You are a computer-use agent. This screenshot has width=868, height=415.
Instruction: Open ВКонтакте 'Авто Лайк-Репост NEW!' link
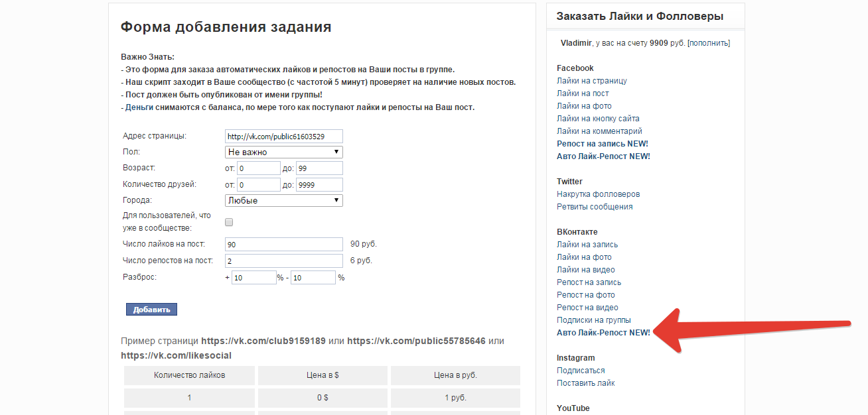[x=603, y=333]
